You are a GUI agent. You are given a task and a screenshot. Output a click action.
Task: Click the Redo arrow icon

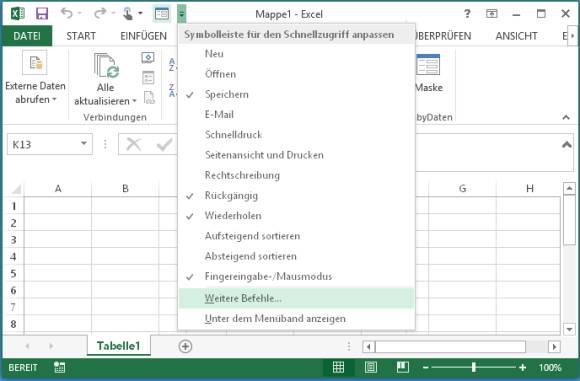100,13
